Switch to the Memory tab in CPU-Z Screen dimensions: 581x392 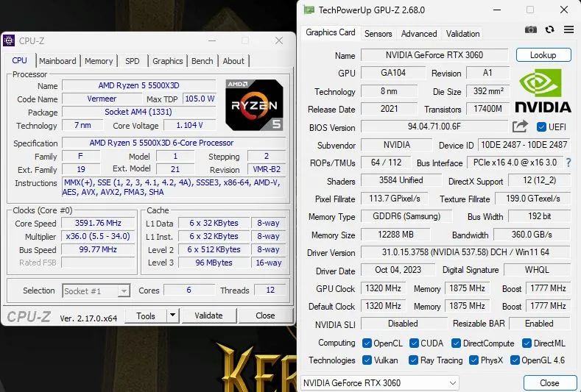pos(99,61)
